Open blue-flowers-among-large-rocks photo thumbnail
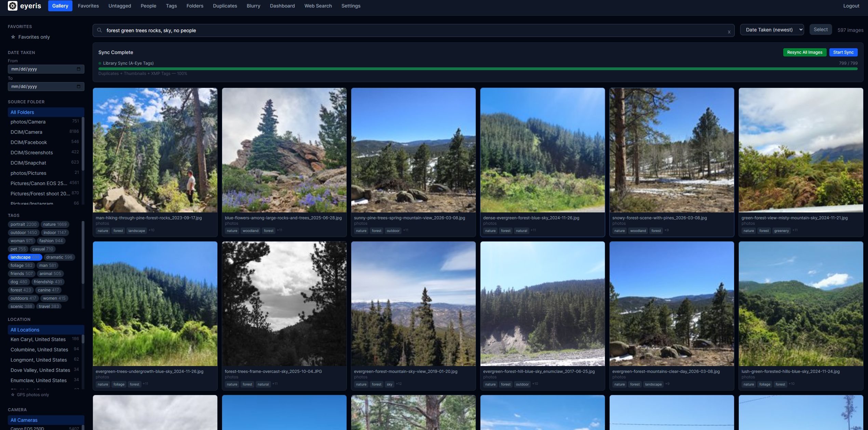Image resolution: width=868 pixels, height=430 pixels. [x=284, y=150]
